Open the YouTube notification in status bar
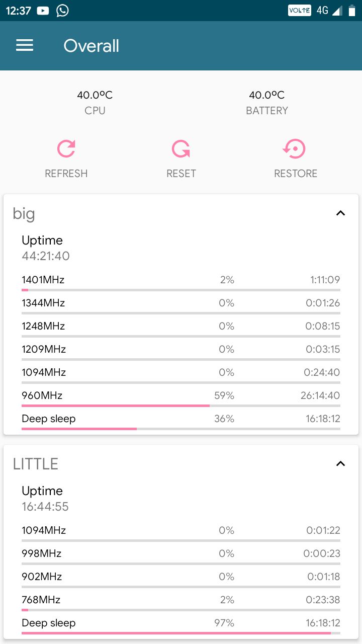The image size is (362, 644). (x=43, y=11)
